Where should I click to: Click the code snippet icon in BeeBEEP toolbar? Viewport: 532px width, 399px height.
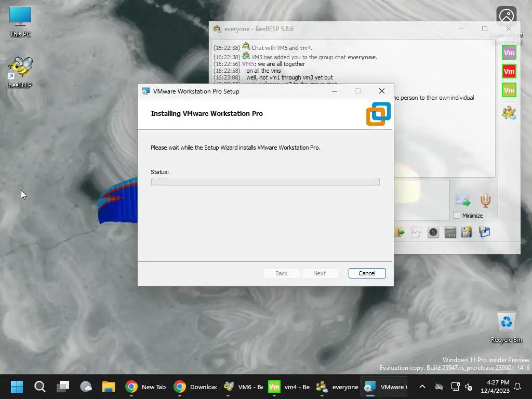click(x=416, y=232)
